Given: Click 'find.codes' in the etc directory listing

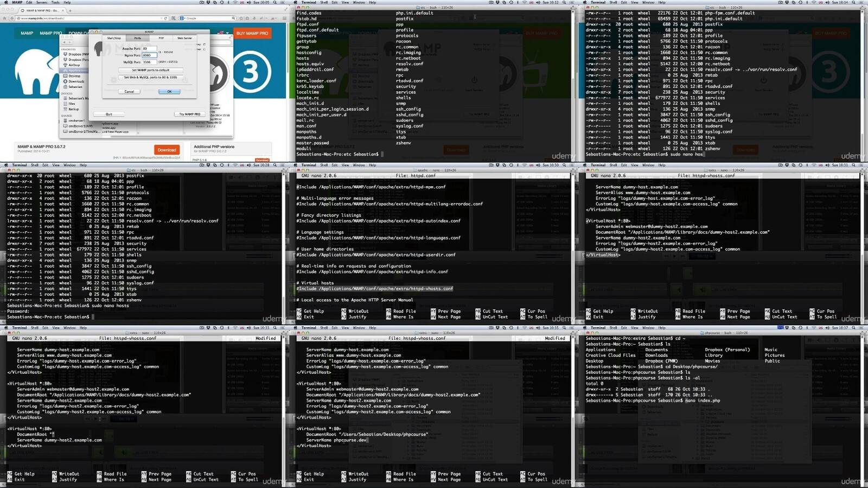Looking at the screenshot, I should tap(309, 13).
